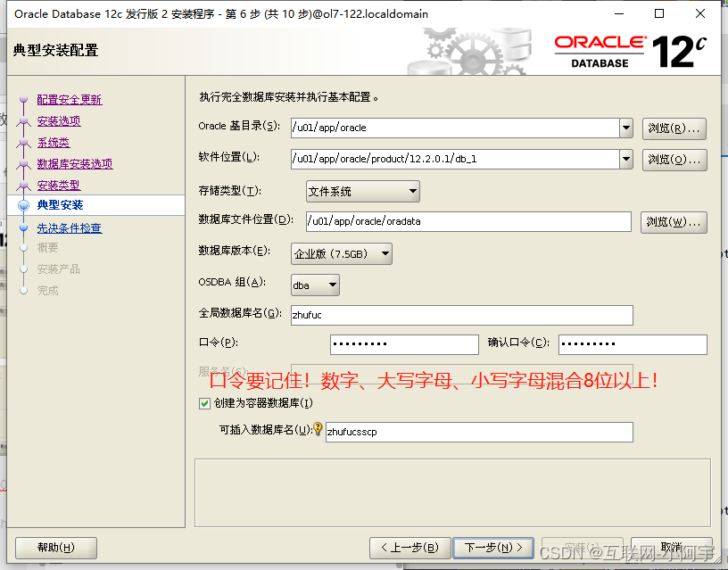Minimize the installer window

point(619,13)
